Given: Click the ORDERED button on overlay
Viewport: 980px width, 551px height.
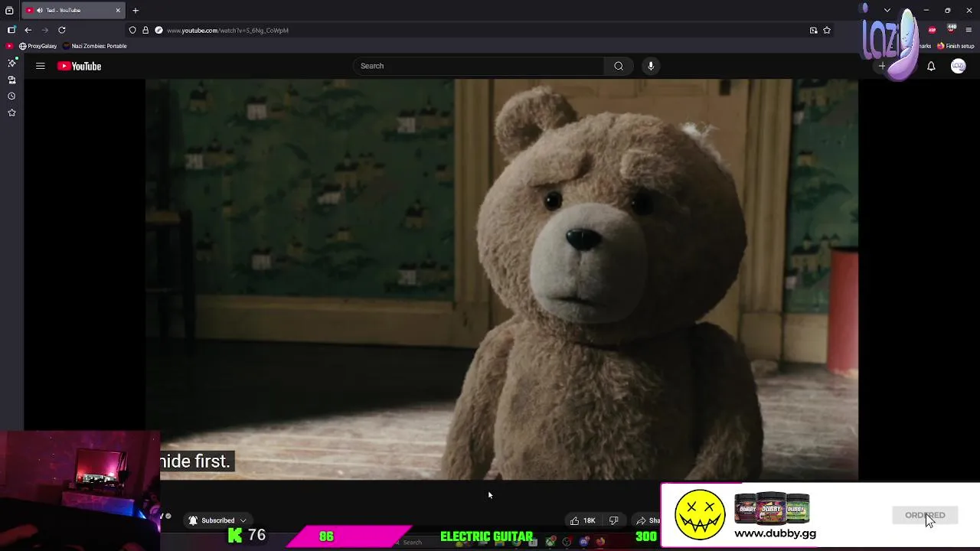Looking at the screenshot, I should click(x=925, y=515).
